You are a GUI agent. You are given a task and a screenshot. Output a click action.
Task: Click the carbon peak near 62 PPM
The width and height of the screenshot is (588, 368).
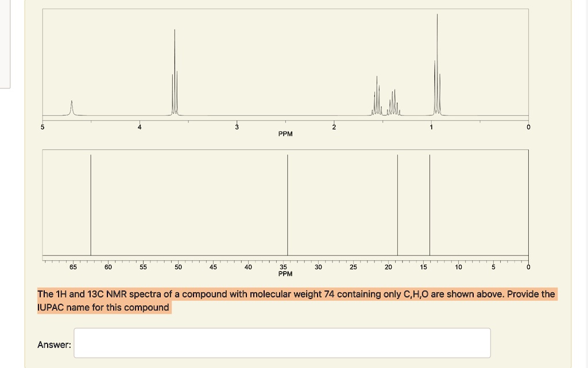91,201
